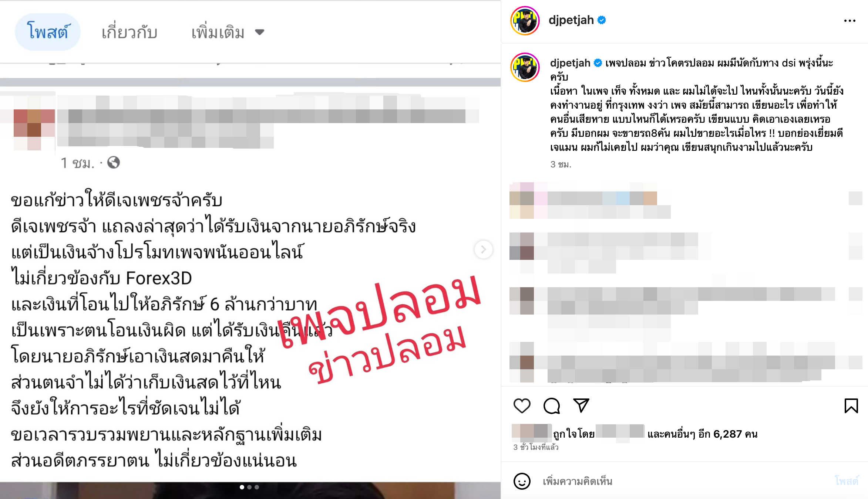Open likes list และคนอื่นๆ อีก 6,287 คน

point(702,434)
